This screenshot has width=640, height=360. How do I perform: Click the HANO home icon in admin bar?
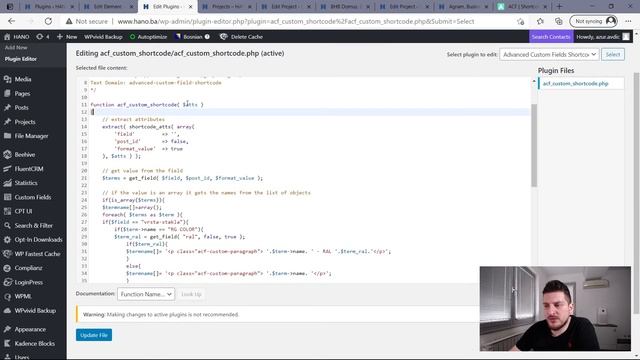[7, 37]
